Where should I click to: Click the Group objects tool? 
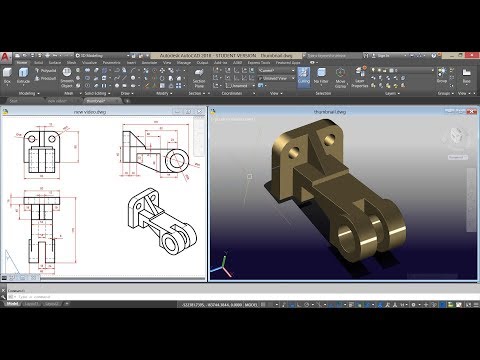point(442,75)
